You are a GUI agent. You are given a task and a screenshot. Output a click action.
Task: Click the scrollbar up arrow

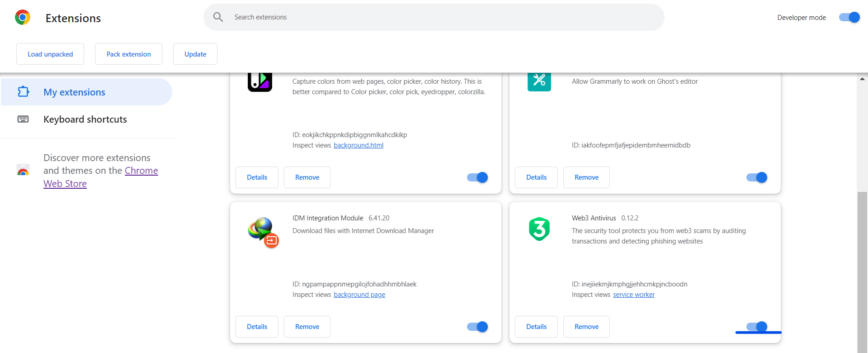pos(862,79)
